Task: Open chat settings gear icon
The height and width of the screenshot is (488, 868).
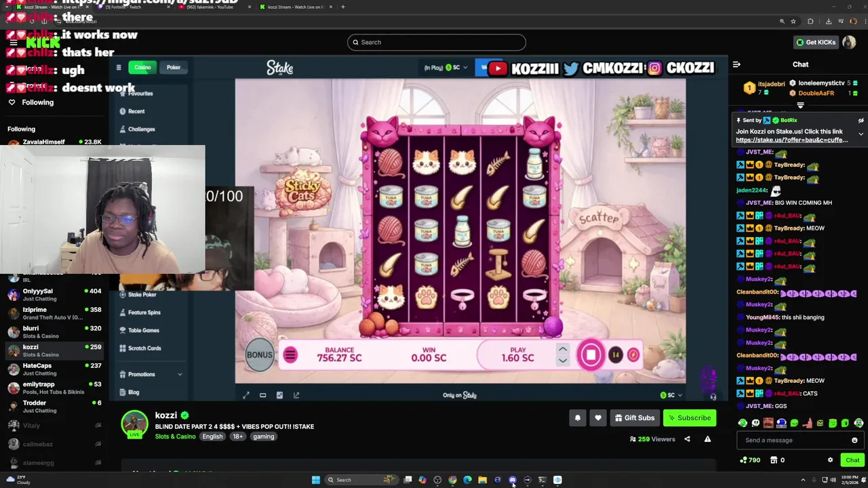Action: 830,460
